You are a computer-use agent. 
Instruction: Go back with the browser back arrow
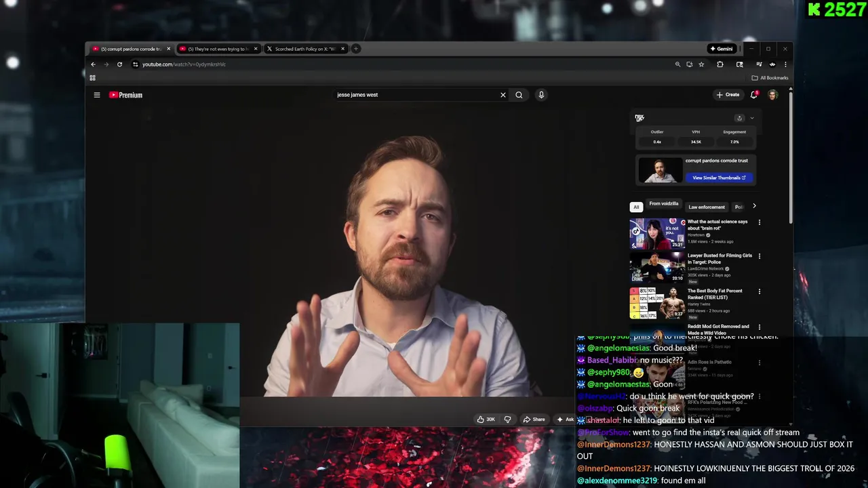(x=94, y=64)
